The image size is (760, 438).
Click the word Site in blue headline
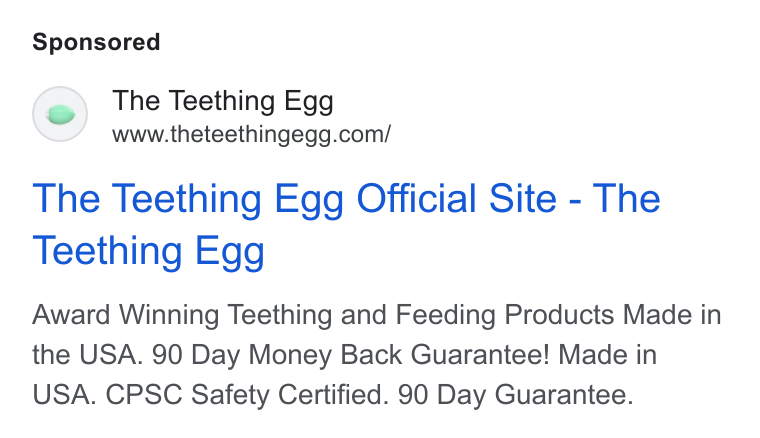tap(522, 198)
